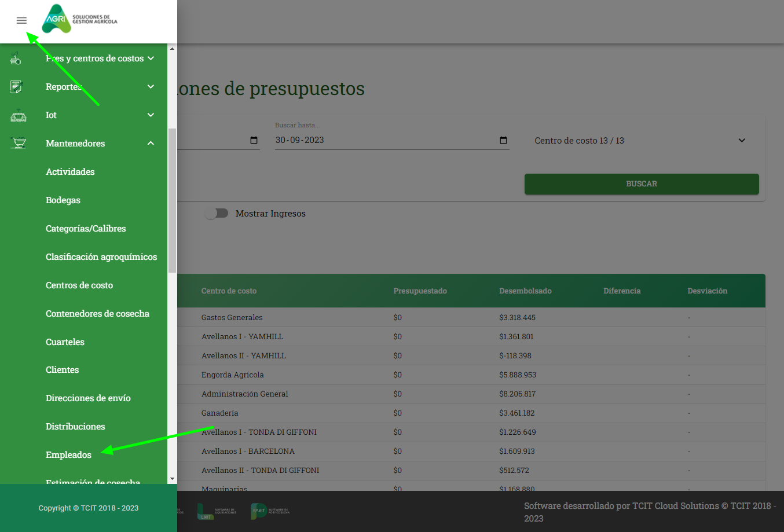
Task: Open calendar picker of the left date field
Action: (254, 140)
